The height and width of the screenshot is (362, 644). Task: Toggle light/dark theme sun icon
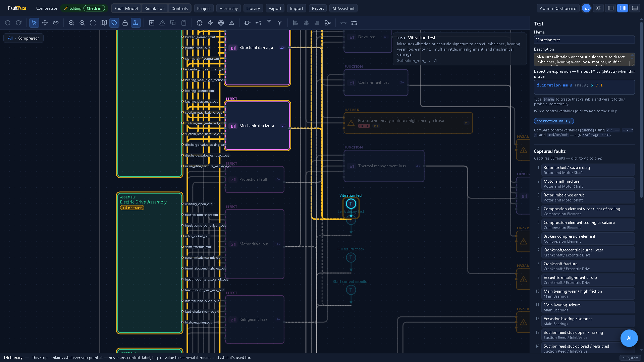pyautogui.click(x=598, y=8)
